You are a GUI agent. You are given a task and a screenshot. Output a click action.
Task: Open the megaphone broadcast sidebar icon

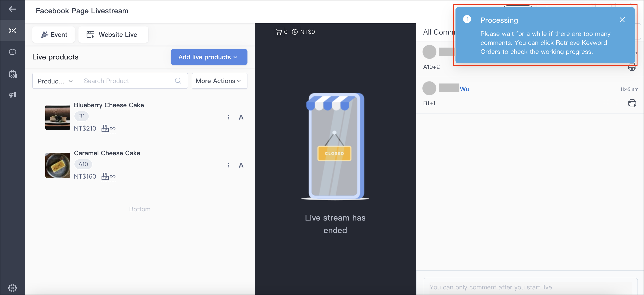click(13, 95)
